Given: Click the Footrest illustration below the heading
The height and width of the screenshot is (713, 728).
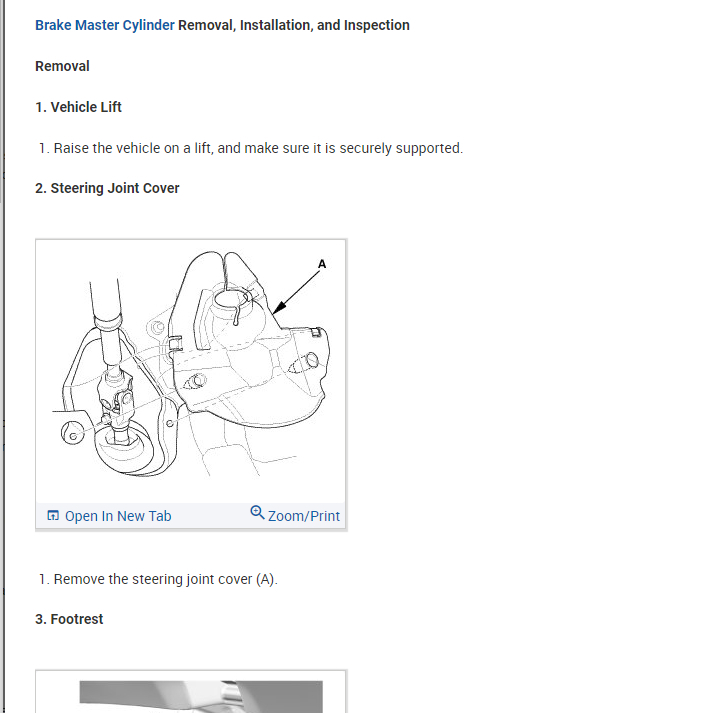Looking at the screenshot, I should point(201,696).
